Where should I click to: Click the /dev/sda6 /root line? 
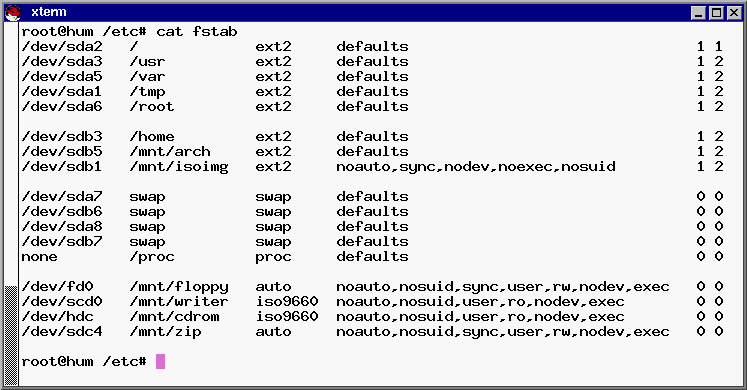(x=373, y=107)
